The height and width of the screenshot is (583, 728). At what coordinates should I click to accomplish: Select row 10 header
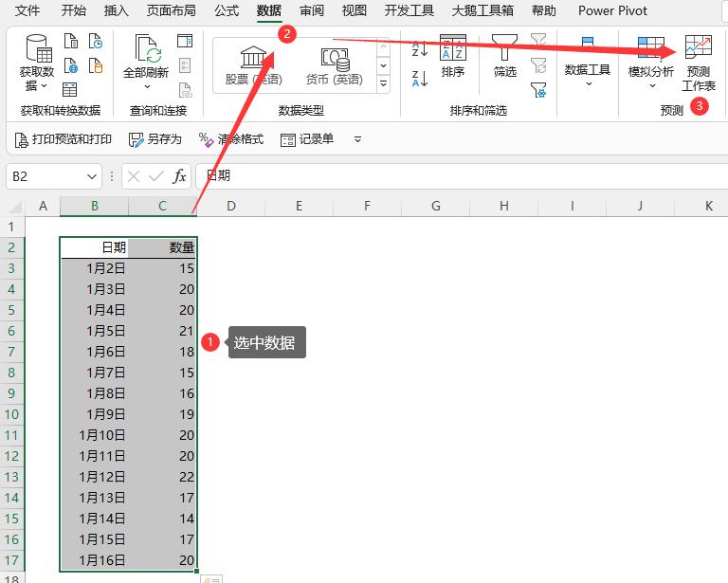[11, 414]
